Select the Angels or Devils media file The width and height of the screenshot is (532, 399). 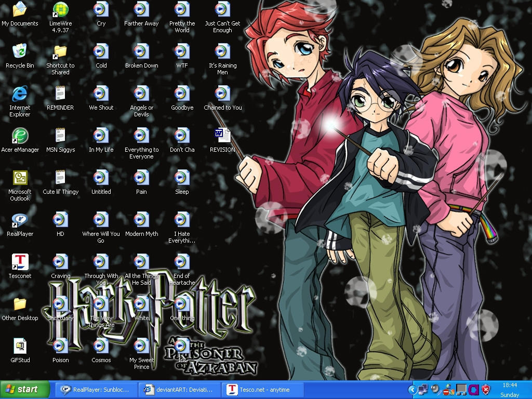coord(141,94)
